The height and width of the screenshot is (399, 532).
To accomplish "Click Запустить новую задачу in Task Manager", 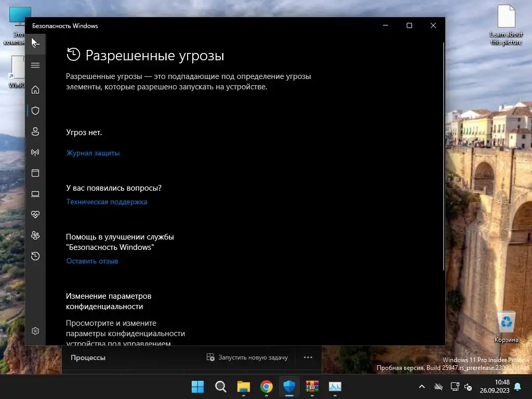I will (x=247, y=357).
